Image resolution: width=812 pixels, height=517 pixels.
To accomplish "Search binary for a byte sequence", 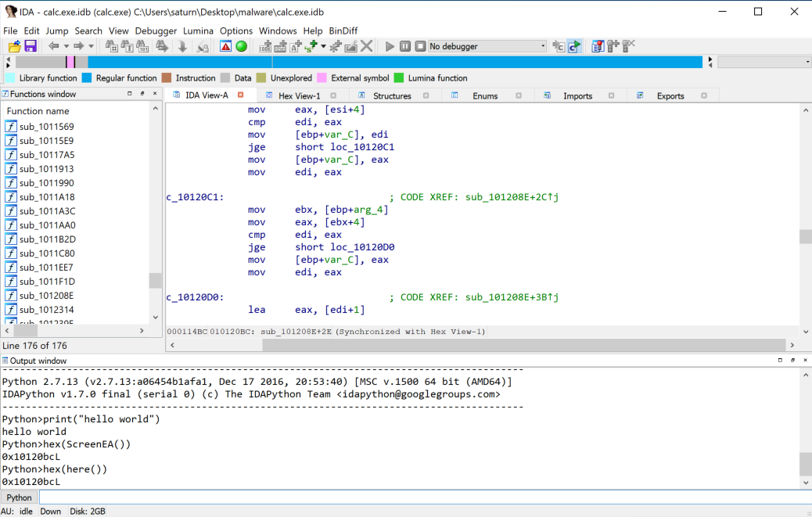I will point(142,46).
